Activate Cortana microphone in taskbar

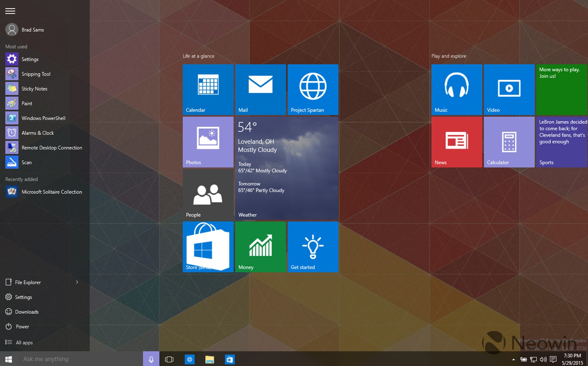(x=151, y=359)
